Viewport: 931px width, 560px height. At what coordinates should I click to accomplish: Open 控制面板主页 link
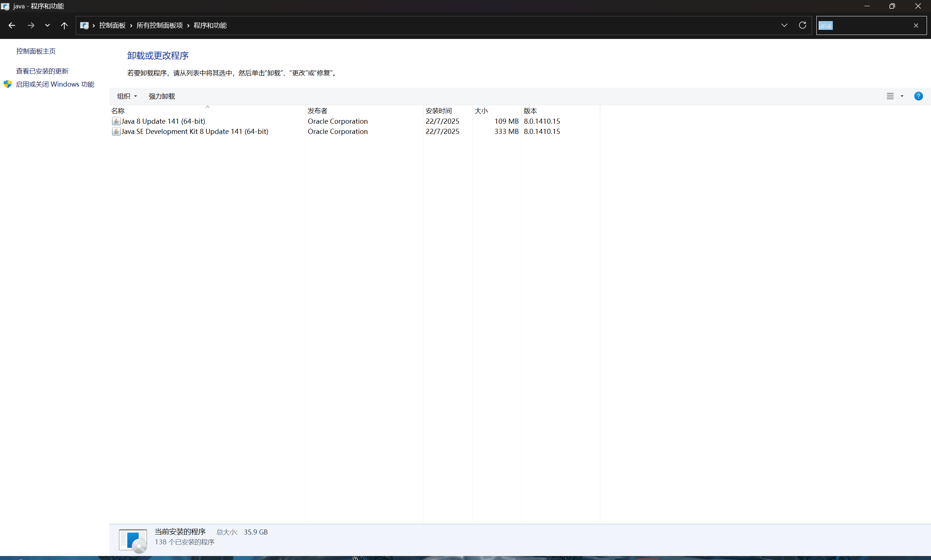point(36,51)
